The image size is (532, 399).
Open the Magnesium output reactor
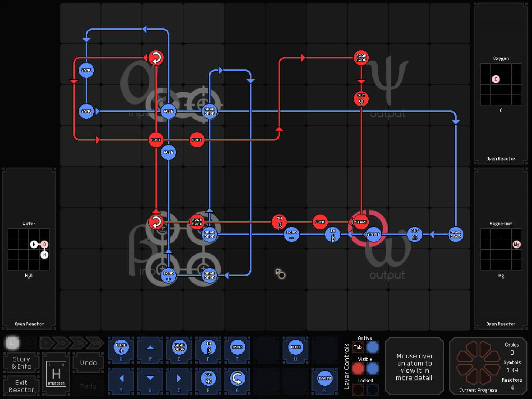tap(501, 324)
